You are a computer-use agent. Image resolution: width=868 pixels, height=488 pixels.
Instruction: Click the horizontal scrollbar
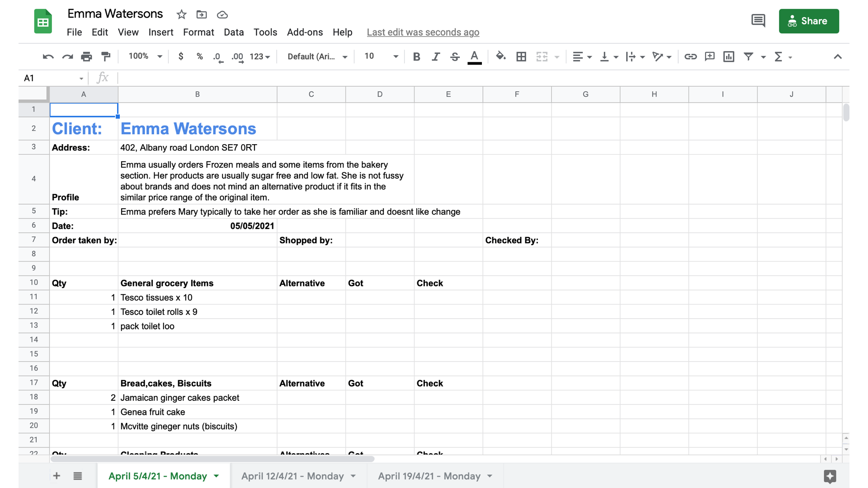coord(212,459)
